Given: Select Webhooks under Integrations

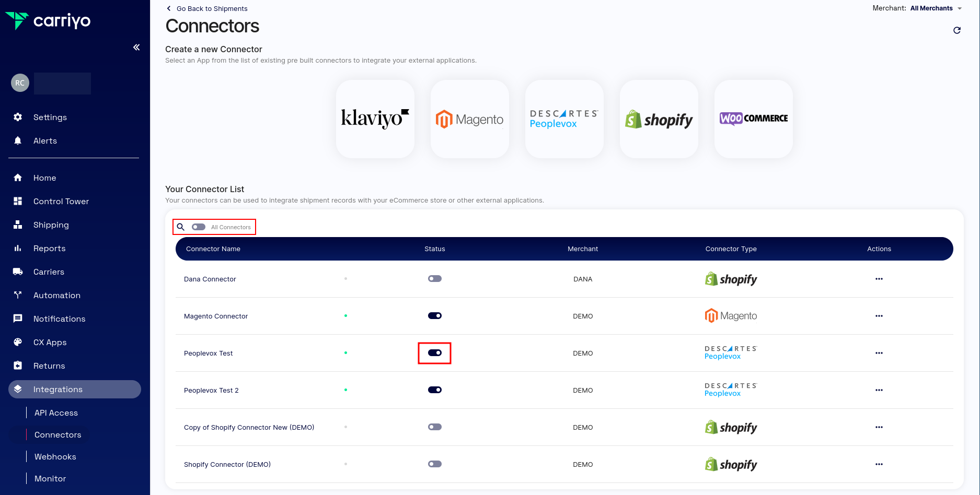Looking at the screenshot, I should pyautogui.click(x=55, y=457).
